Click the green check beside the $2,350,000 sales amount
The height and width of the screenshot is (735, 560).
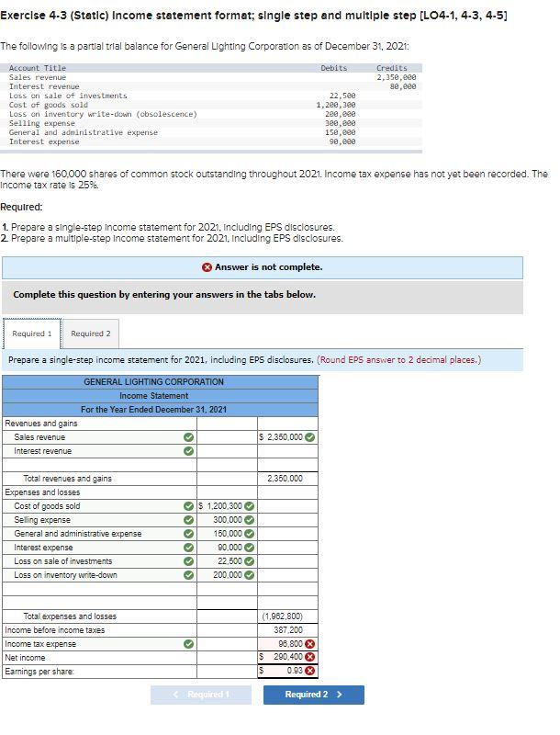click(309, 437)
